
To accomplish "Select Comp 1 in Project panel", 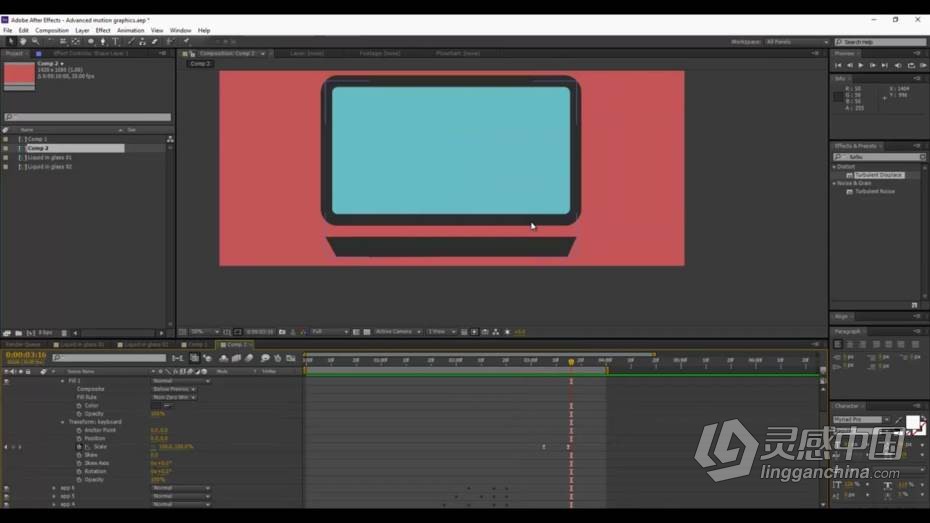I will point(37,139).
